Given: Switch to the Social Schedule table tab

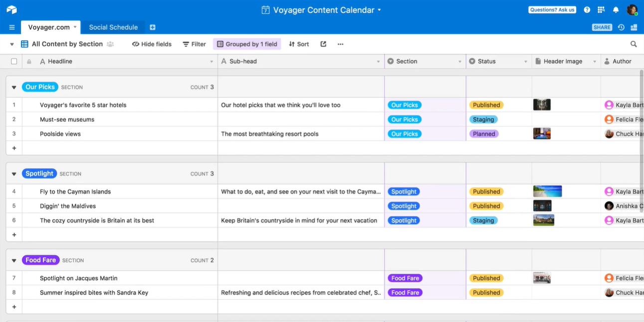Looking at the screenshot, I should 113,27.
